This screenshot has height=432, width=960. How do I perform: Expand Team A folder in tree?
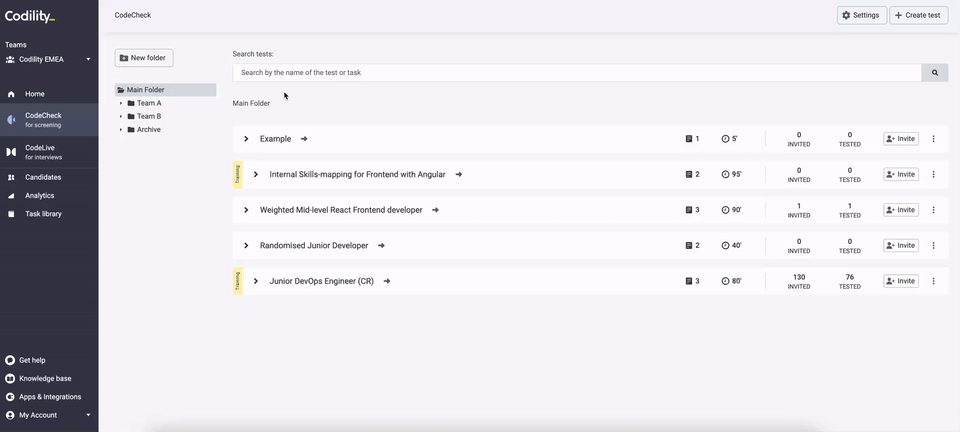coord(121,103)
